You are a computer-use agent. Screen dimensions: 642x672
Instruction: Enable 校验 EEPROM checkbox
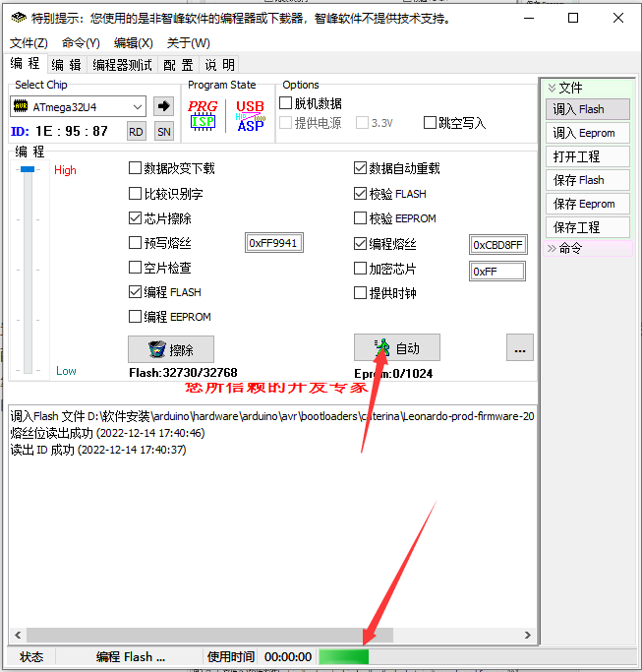[360, 218]
